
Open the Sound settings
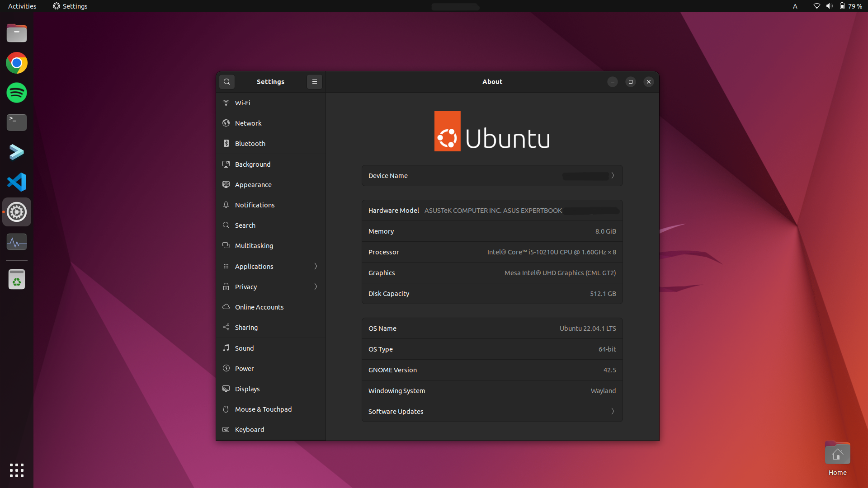point(244,348)
